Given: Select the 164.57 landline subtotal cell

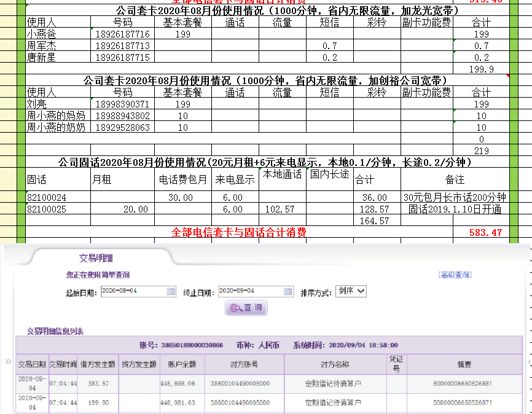Looking at the screenshot, I should coord(377,221).
